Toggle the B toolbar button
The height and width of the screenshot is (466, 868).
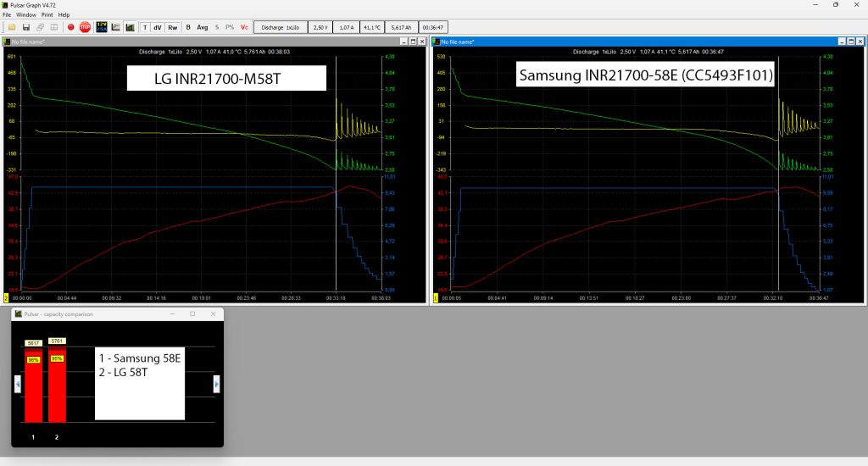(x=188, y=27)
